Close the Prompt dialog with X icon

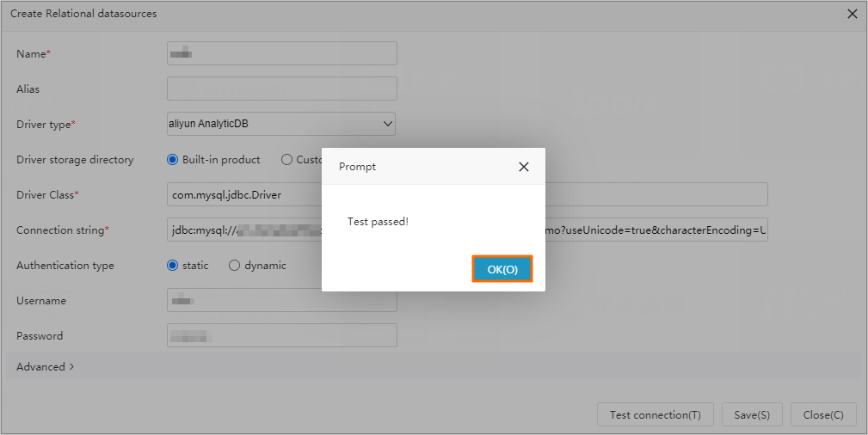click(523, 167)
